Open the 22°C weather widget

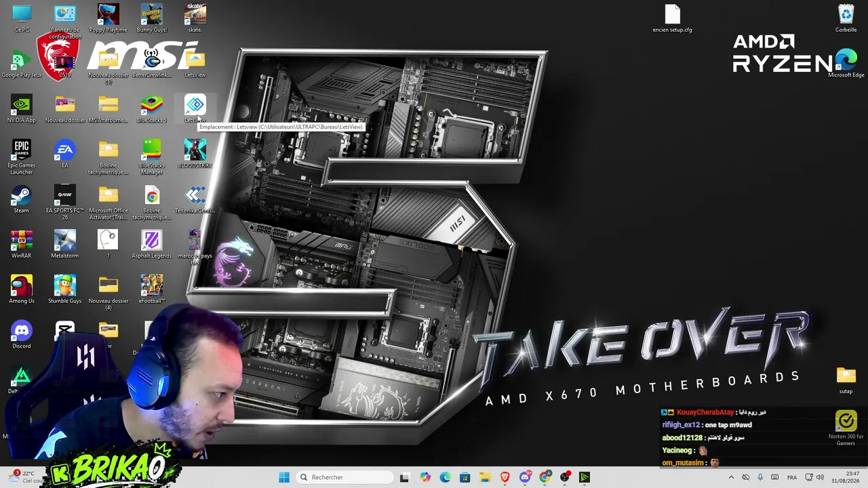coord(26,477)
